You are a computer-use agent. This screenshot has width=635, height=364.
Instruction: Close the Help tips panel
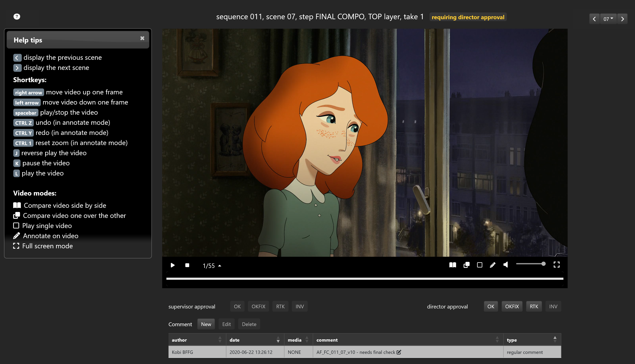click(x=142, y=38)
